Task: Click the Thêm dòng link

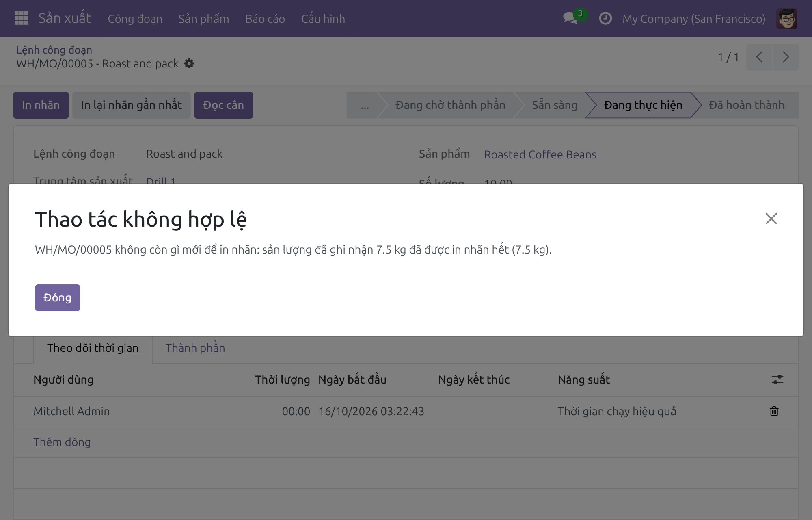Action: pyautogui.click(x=62, y=442)
